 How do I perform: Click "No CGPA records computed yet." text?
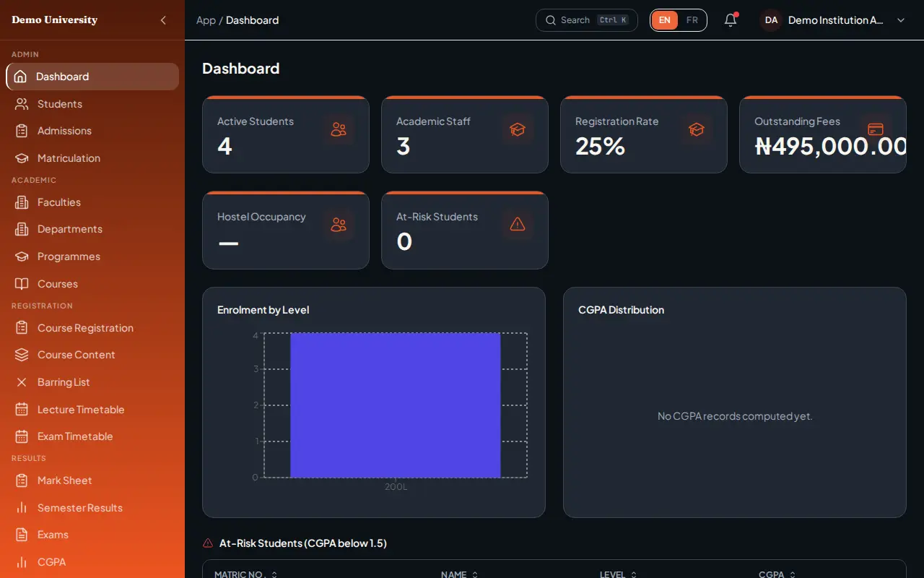[x=735, y=416]
